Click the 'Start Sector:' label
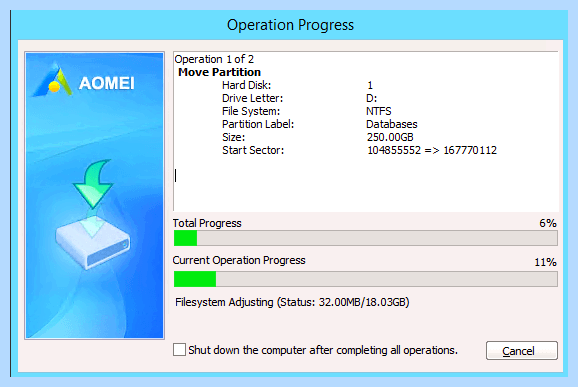578x387 pixels. (x=253, y=150)
